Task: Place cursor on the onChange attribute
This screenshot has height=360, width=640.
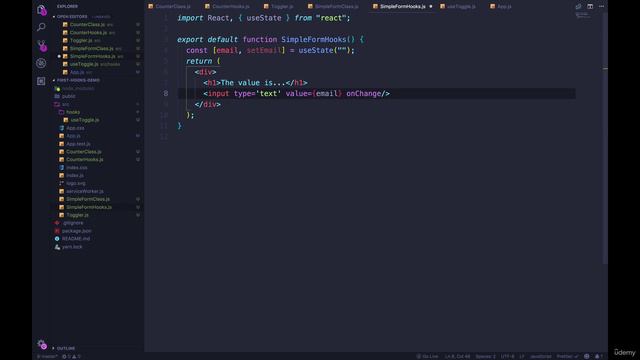Action: click(363, 93)
